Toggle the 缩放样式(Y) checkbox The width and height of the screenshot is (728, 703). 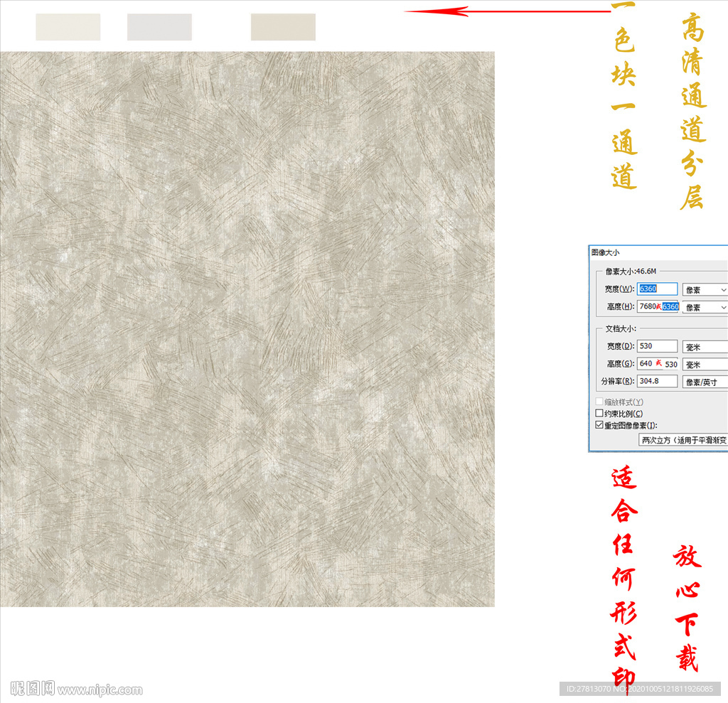tap(599, 402)
